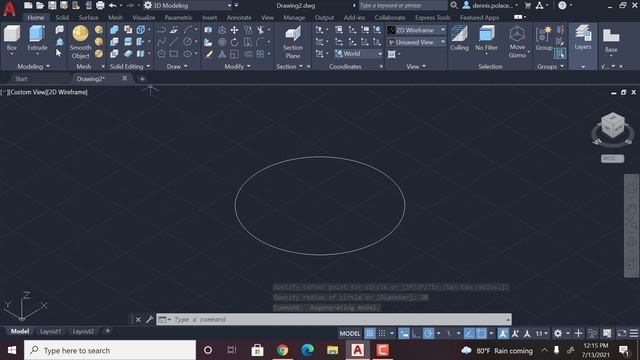Click the Group tool
The image size is (640, 360).
(544, 38)
